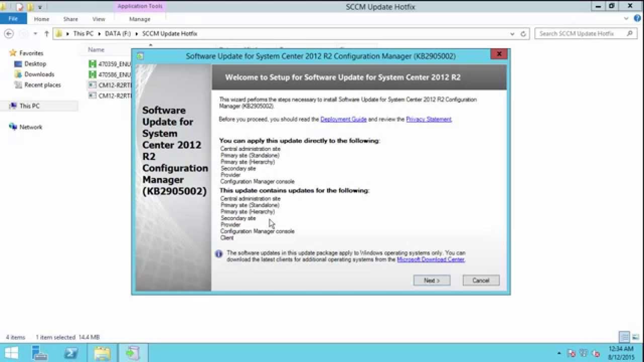644x362 pixels.
Task: Go back in Explorer navigation
Action: click(x=9, y=34)
